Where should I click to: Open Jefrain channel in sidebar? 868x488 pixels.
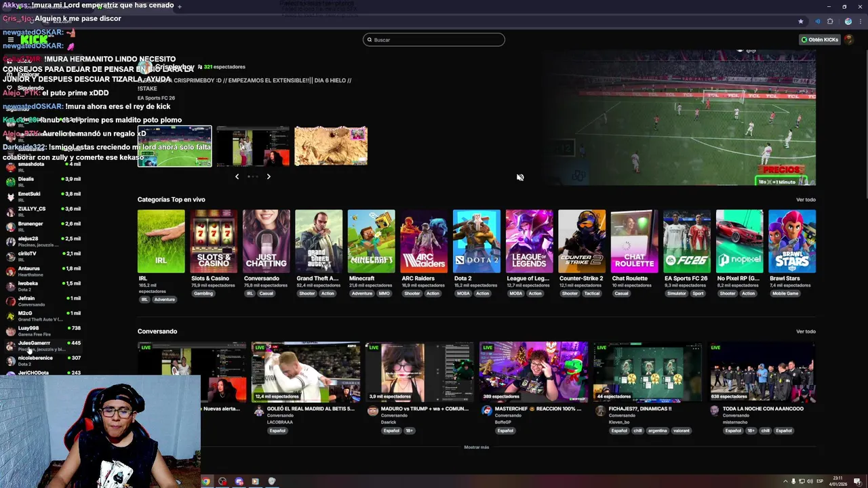[x=43, y=301]
